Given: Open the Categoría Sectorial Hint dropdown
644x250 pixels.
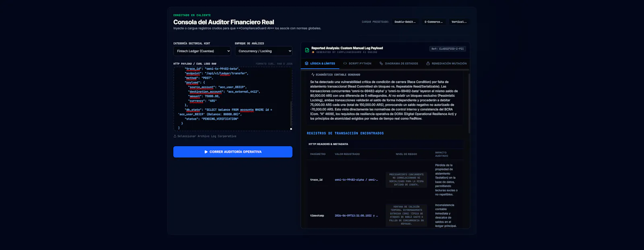Looking at the screenshot, I should [x=202, y=51].
